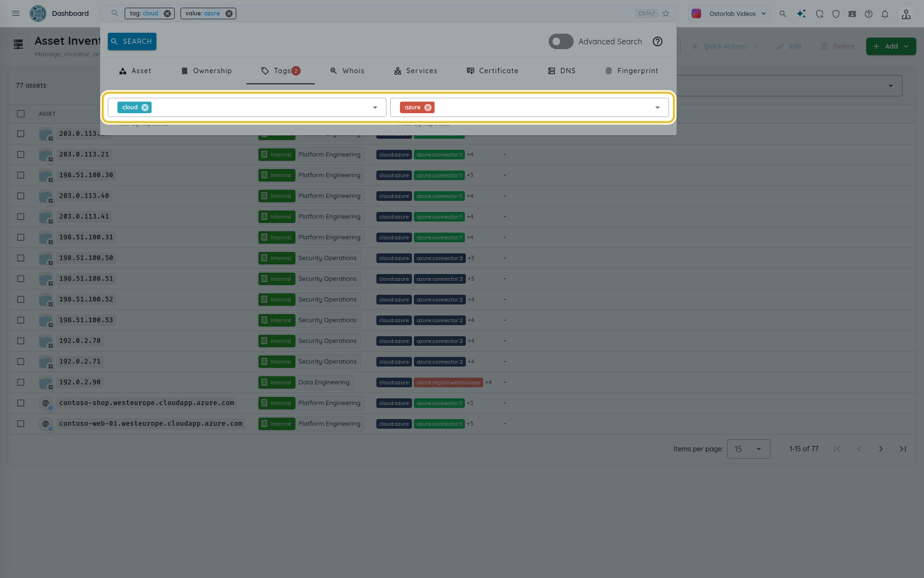Screen dimensions: 924x578
Task: Jump to the last page of assets
Action: pos(903,449)
